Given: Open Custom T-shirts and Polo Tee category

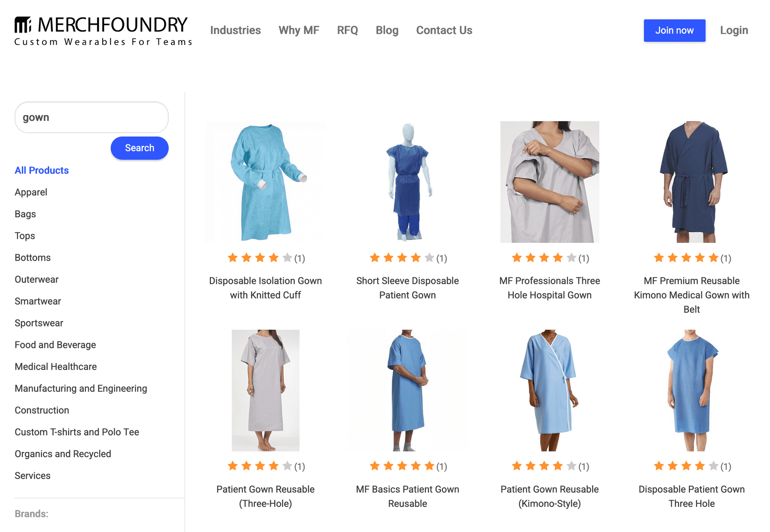Looking at the screenshot, I should point(77,432).
